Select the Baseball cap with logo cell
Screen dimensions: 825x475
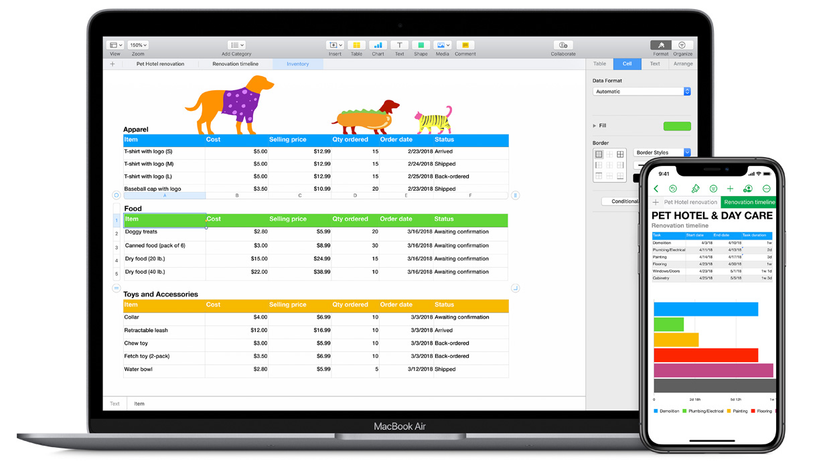pos(164,189)
